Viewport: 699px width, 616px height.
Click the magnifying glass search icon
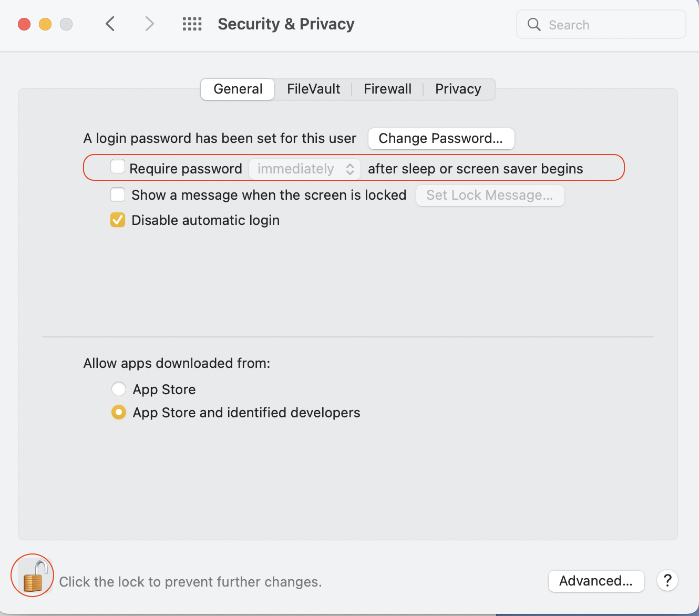(534, 25)
